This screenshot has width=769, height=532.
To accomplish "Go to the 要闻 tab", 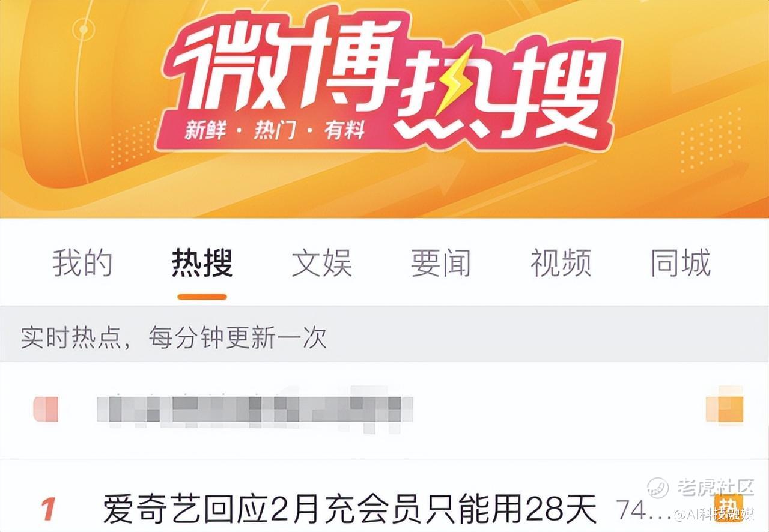I will pos(441,263).
